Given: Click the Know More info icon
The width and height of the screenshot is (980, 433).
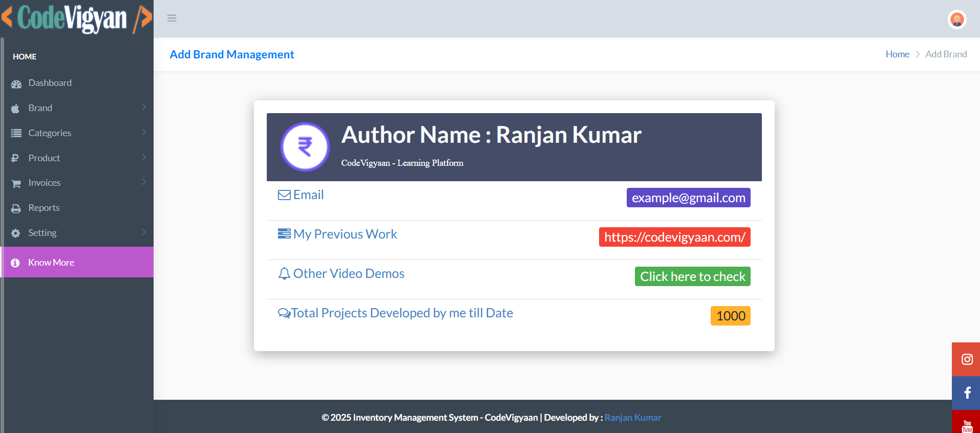Looking at the screenshot, I should click(15, 263).
